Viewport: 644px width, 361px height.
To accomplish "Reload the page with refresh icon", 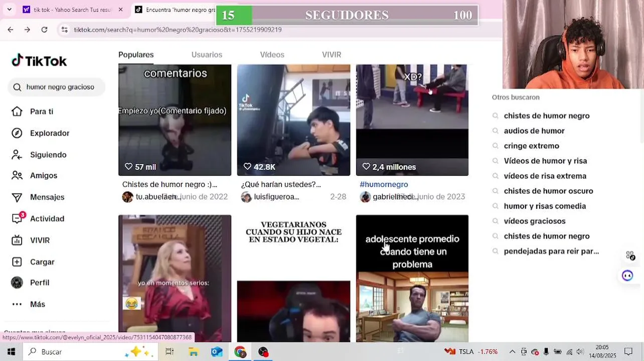I will tap(44, 30).
